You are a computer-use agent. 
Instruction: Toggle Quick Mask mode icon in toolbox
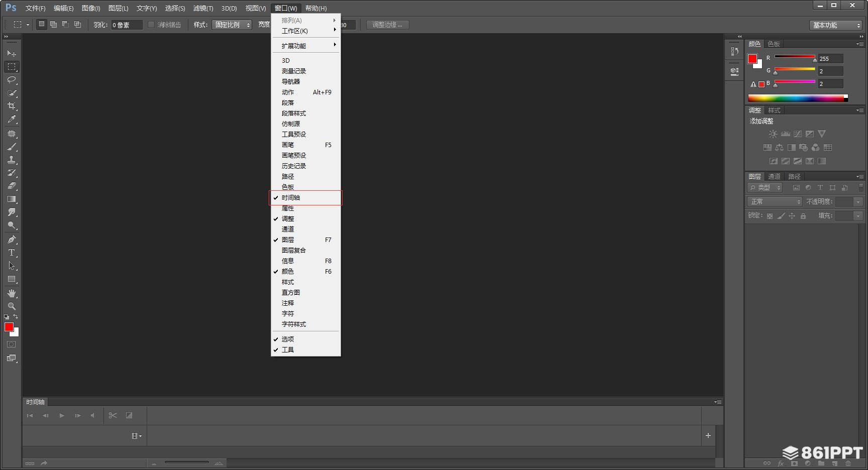[11, 344]
